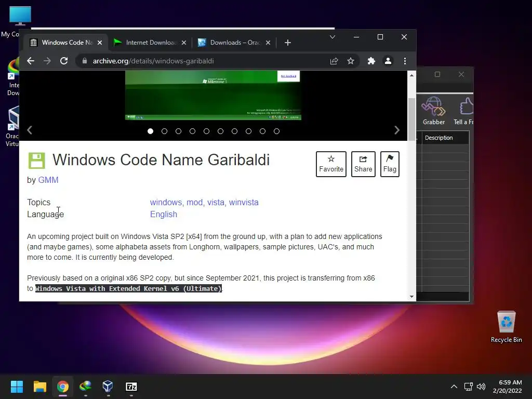Select the fifth carousel dot

click(206, 131)
